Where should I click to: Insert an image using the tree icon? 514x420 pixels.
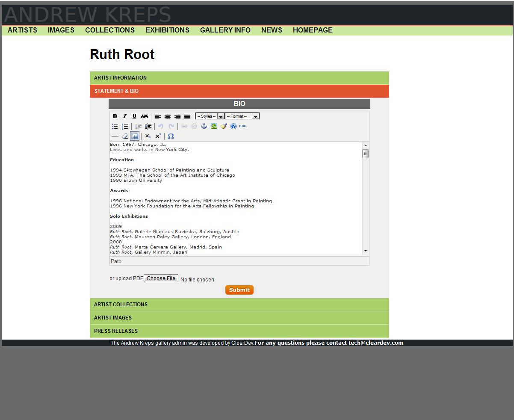[214, 126]
